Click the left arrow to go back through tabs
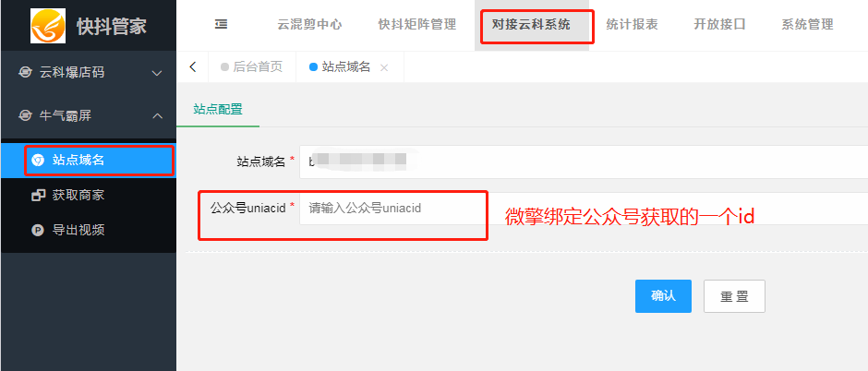 coord(193,66)
